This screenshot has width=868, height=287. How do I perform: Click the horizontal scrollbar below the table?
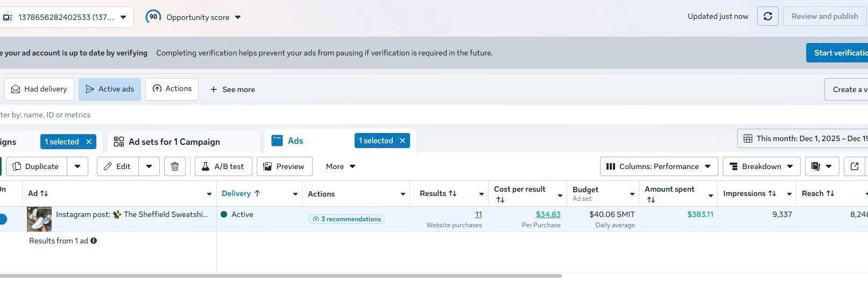tap(280, 276)
